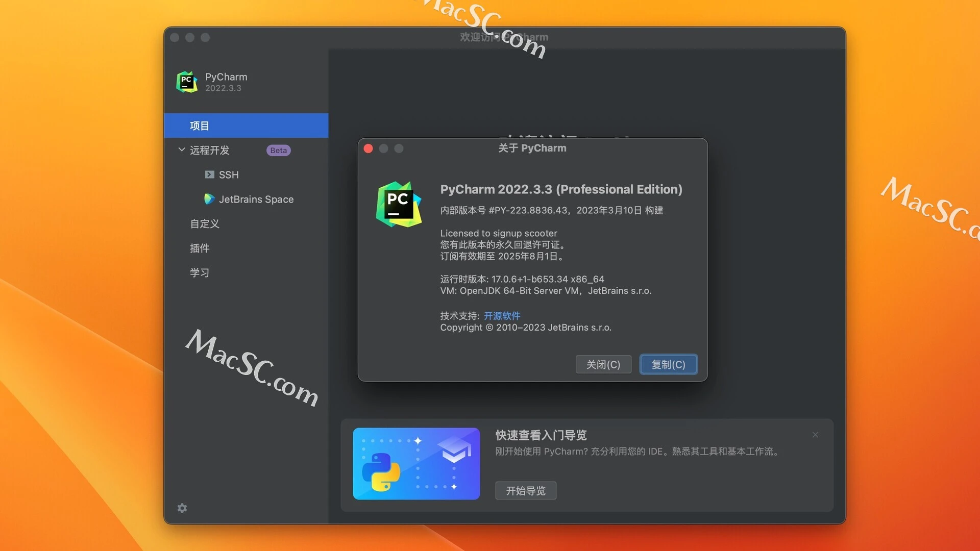980x551 pixels.
Task: Click the welcome window red close button
Action: pyautogui.click(x=175, y=38)
